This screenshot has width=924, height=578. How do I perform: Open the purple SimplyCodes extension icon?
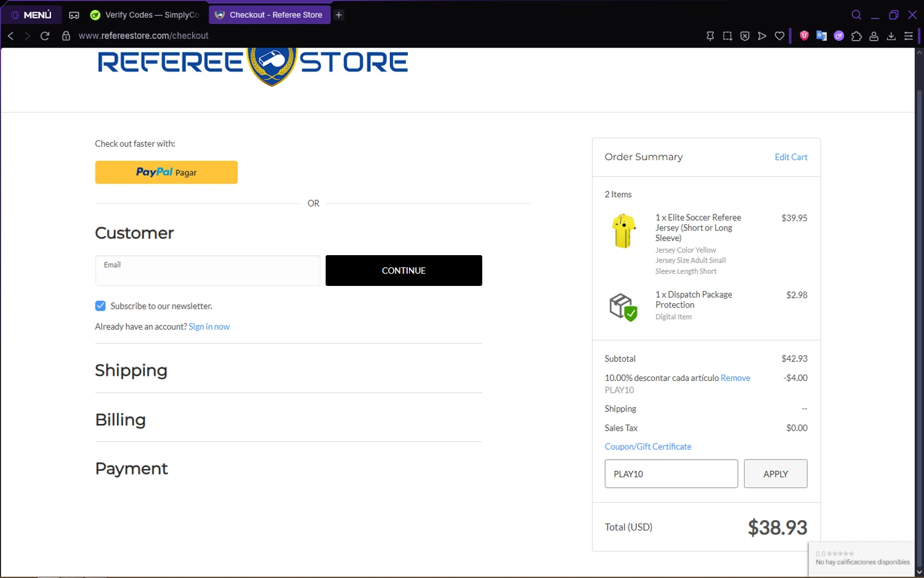pos(838,36)
